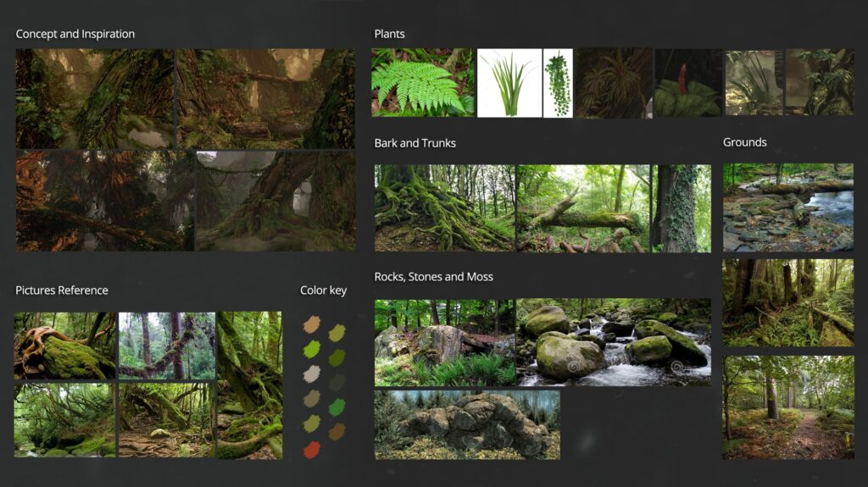Select the tan swatch atop the Color key
Screen dimensions: 868x487
(x=312, y=324)
